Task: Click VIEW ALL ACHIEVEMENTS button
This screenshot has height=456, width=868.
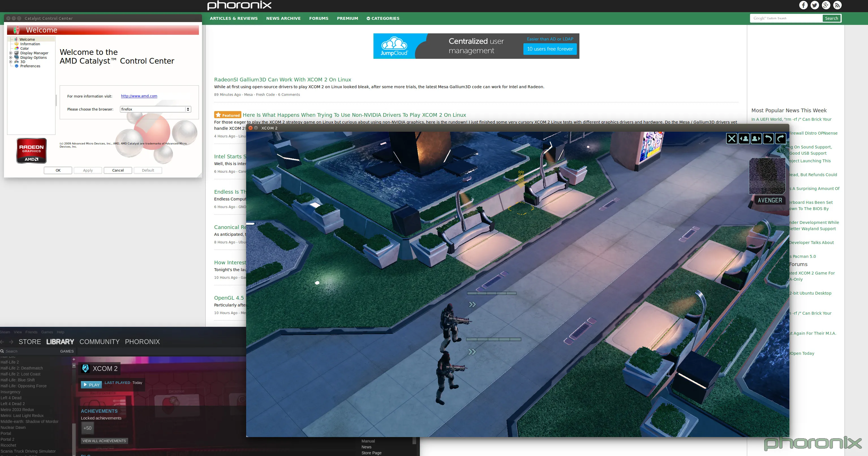Action: click(104, 441)
